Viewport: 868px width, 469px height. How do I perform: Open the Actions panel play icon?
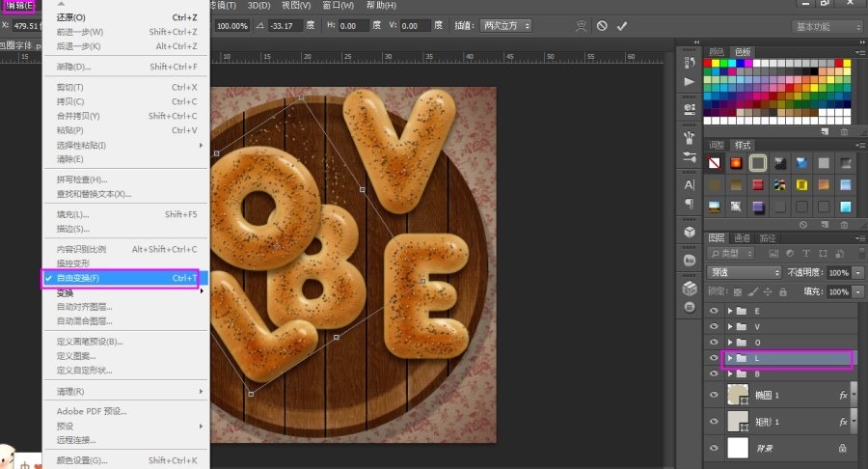[x=690, y=82]
